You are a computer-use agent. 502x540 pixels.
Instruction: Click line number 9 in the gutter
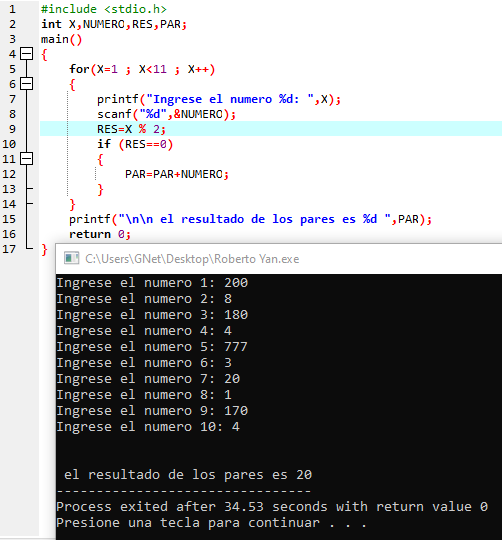[12, 129]
